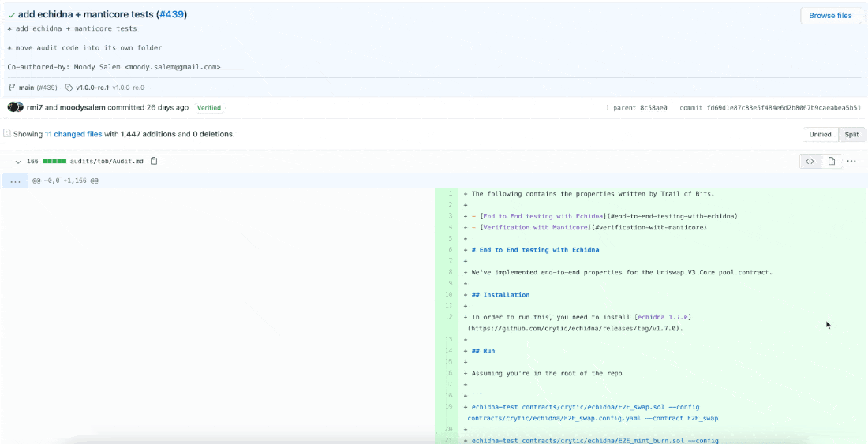This screenshot has width=868, height=444.
Task: Open the v1.0.0-rc.1 tag link
Action: click(92, 88)
